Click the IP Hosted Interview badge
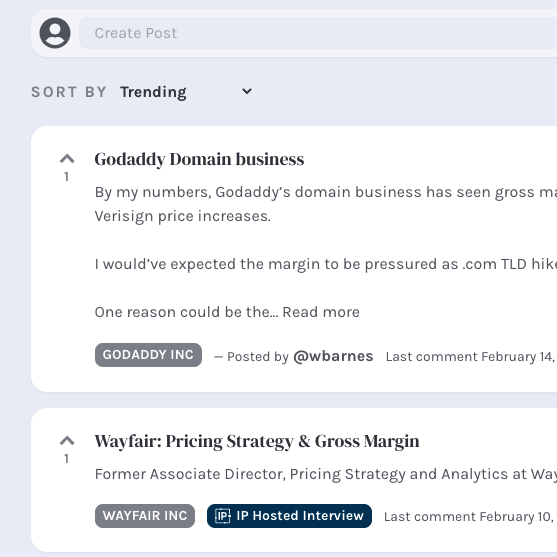The height and width of the screenshot is (557, 557). click(x=289, y=516)
